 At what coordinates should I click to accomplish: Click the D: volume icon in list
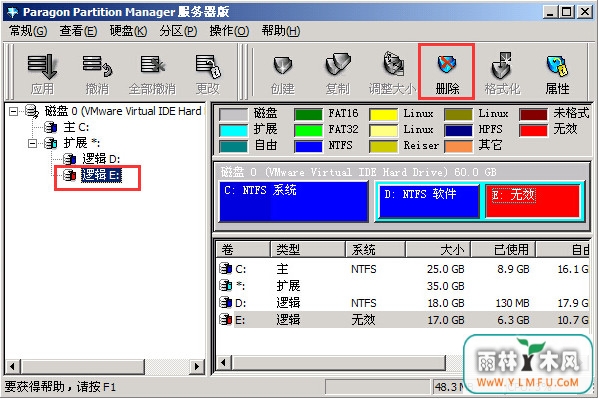pyautogui.click(x=225, y=303)
